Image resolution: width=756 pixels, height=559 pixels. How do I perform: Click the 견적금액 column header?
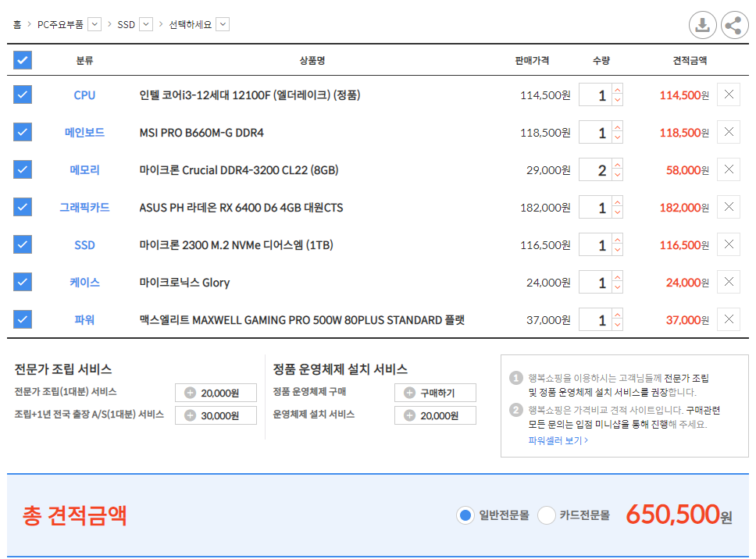(690, 60)
